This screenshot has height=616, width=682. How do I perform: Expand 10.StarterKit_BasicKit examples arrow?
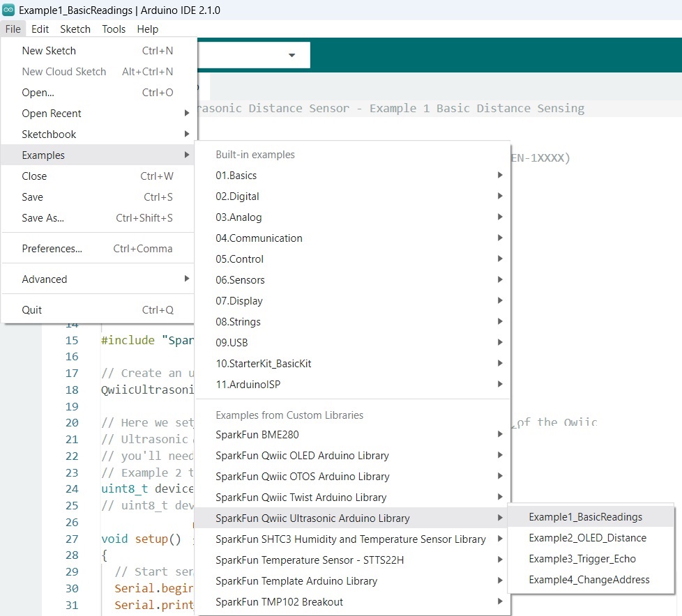tap(500, 363)
